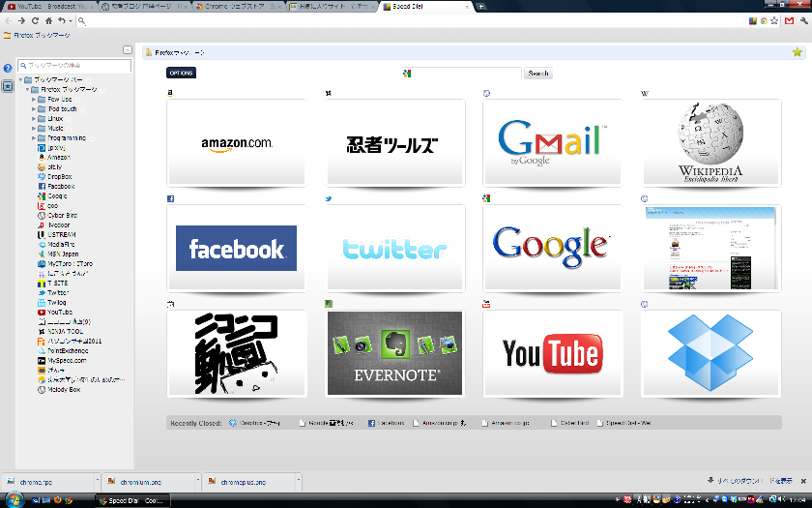This screenshot has width=812, height=508.
Task: Go to the home page icon
Action: 48,20
